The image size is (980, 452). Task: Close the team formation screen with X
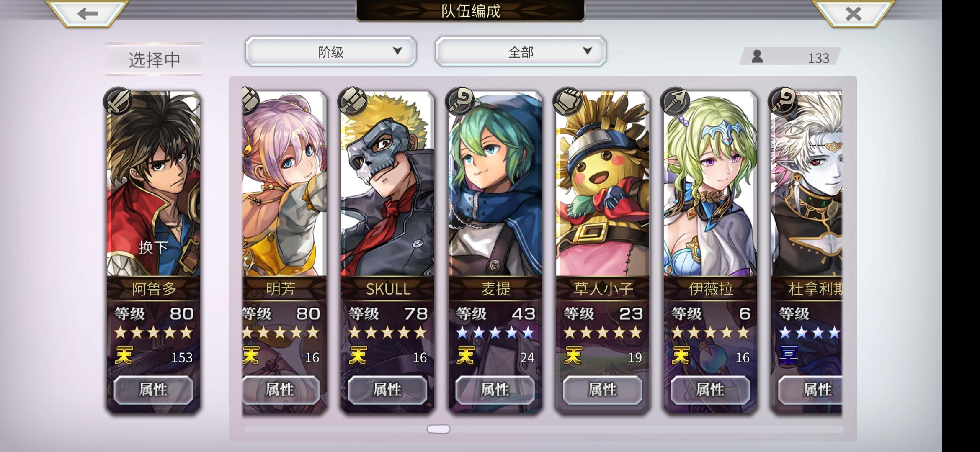point(854,13)
